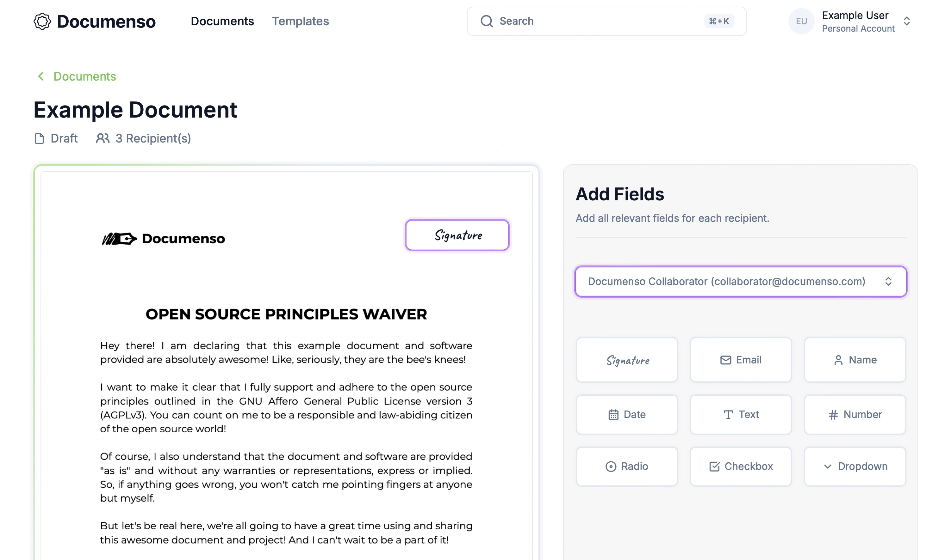951x560 pixels.
Task: Click the search magnifier icon
Action: (487, 21)
